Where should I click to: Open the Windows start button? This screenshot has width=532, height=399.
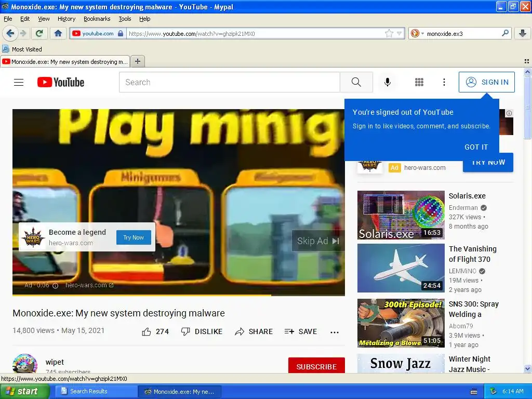tap(24, 392)
